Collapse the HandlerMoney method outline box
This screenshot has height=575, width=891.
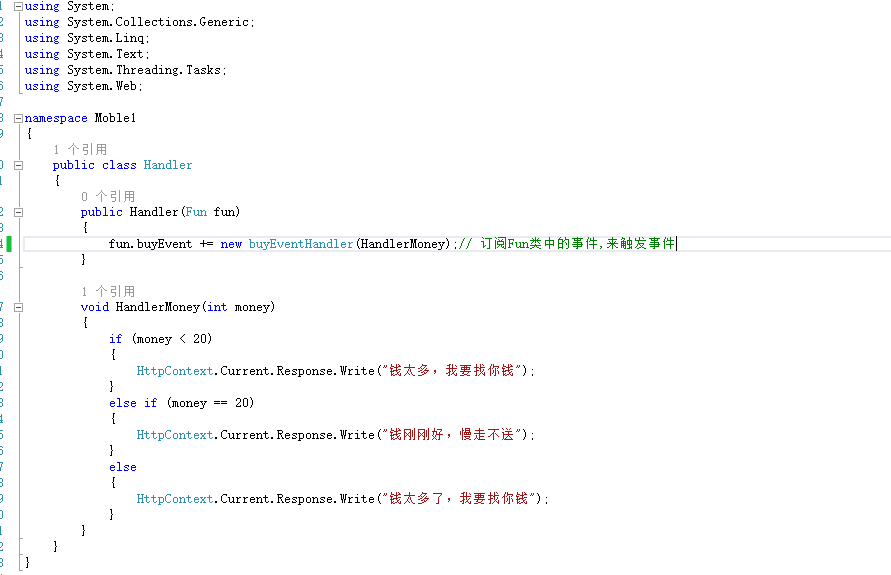point(18,307)
